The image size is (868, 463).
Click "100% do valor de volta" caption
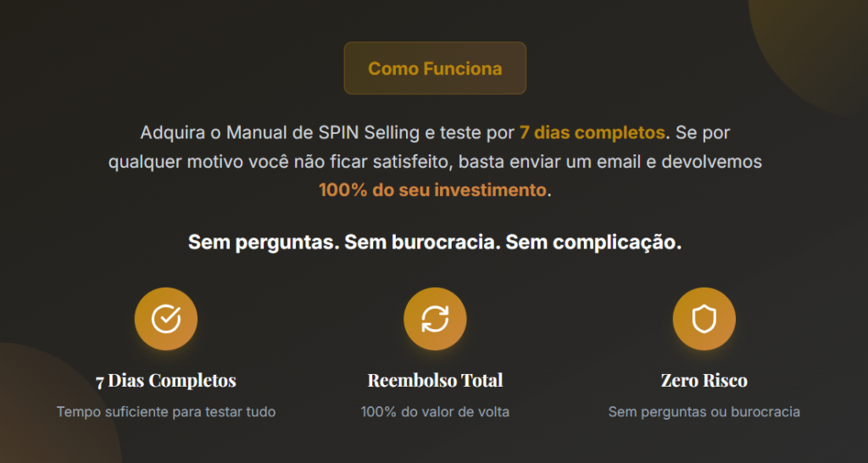click(435, 412)
